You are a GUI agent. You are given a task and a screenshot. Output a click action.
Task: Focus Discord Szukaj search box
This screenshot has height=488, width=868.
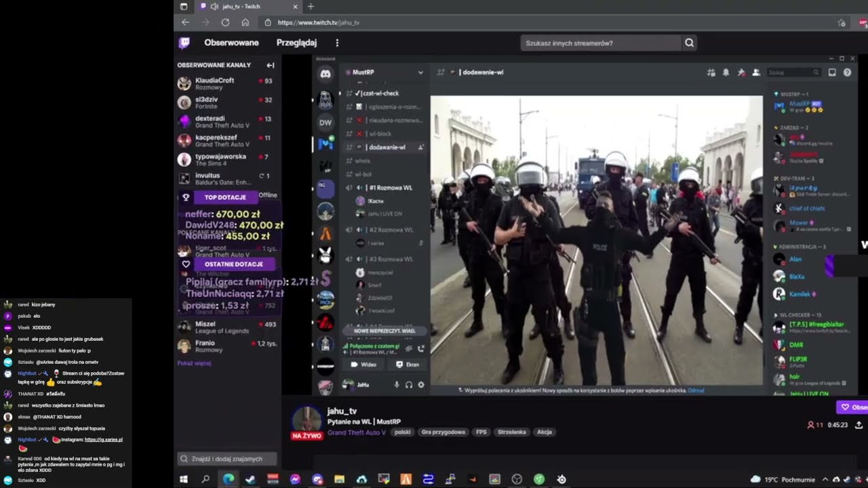coord(794,73)
